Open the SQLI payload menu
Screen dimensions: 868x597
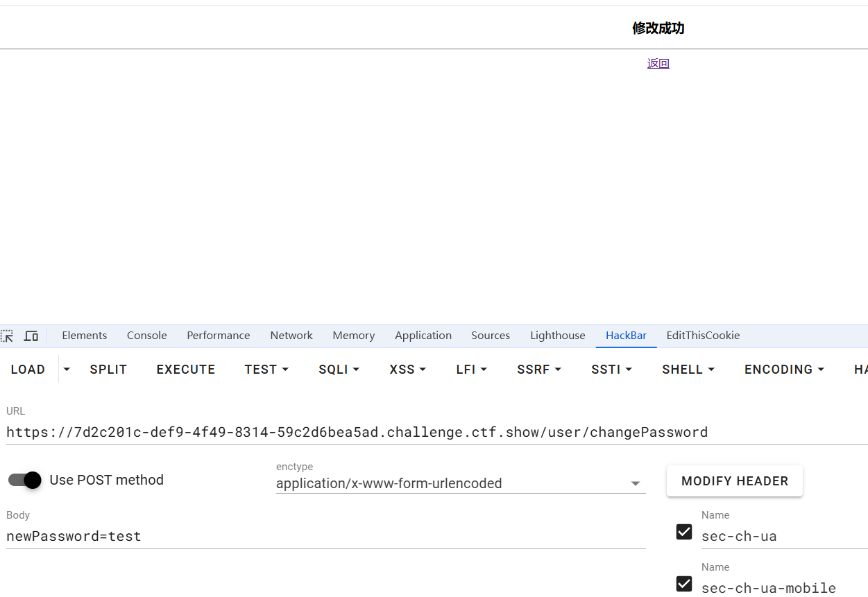[339, 370]
